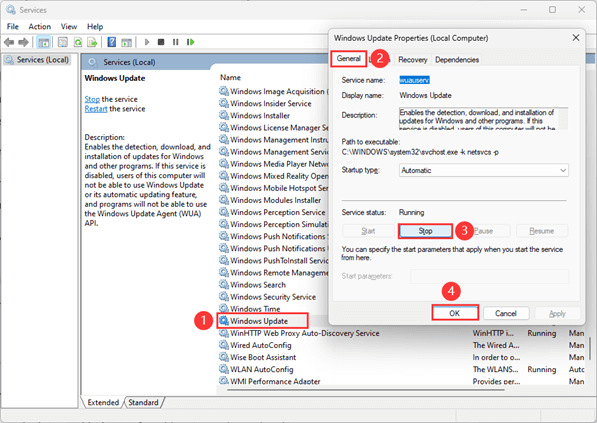This screenshot has width=597, height=423.
Task: Click Cancel in the properties dialog
Action: [x=506, y=313]
